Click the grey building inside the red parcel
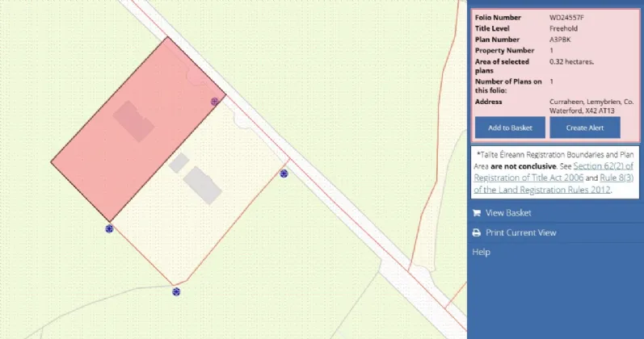 (134, 121)
